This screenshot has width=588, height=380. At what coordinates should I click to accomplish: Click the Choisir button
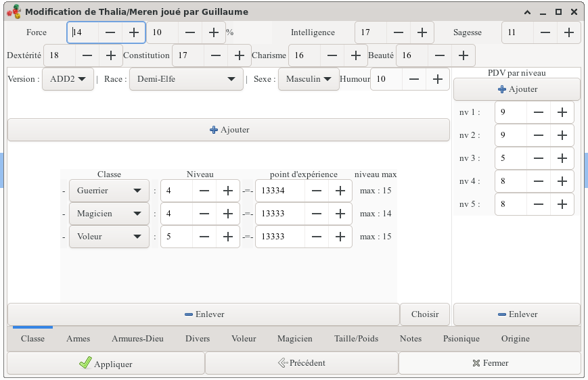point(425,314)
